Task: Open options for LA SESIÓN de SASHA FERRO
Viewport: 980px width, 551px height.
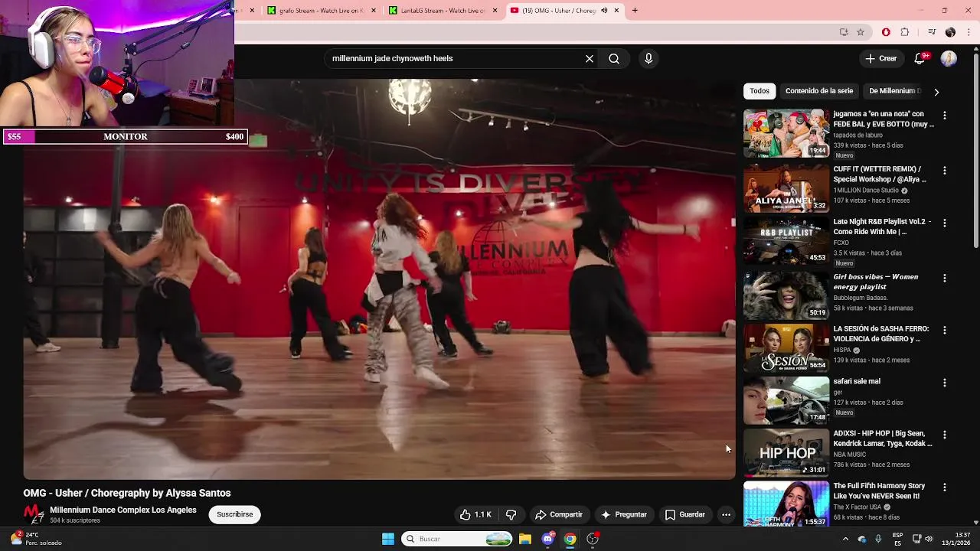Action: [945, 330]
